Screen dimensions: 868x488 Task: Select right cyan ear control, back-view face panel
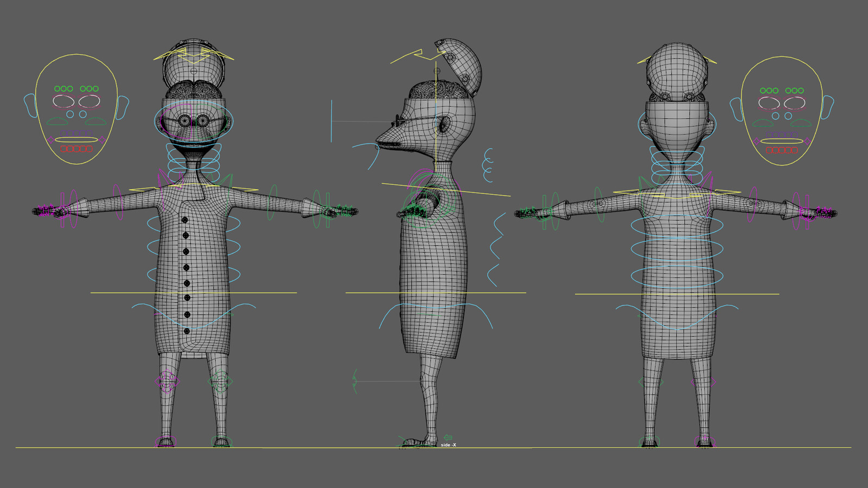pyautogui.click(x=828, y=107)
